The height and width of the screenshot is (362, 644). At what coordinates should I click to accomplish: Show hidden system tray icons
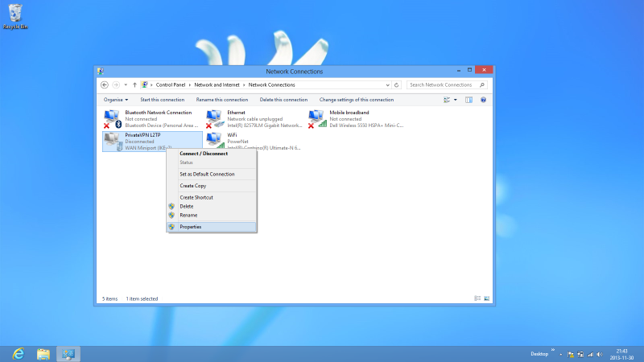coord(559,354)
